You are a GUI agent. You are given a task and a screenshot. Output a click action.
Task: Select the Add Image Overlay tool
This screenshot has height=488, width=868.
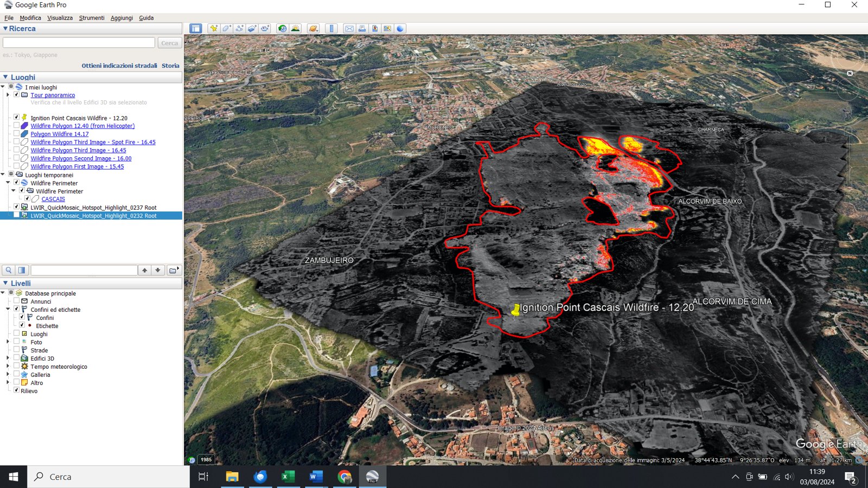click(252, 29)
